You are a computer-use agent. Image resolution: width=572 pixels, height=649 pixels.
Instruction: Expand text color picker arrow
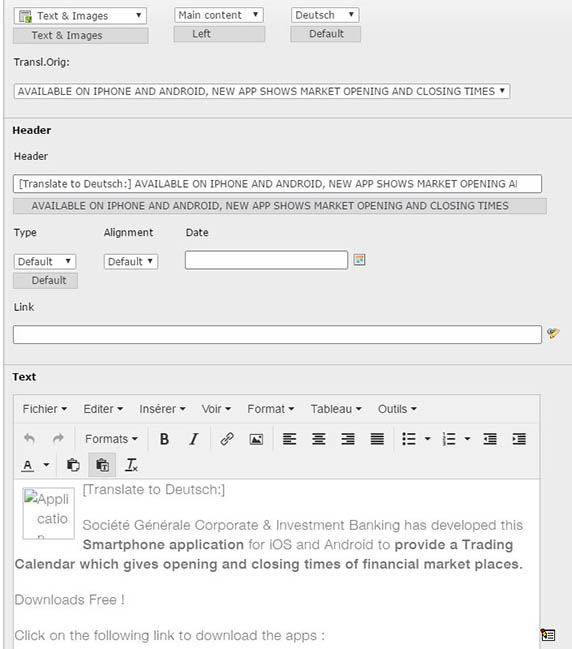click(46, 465)
